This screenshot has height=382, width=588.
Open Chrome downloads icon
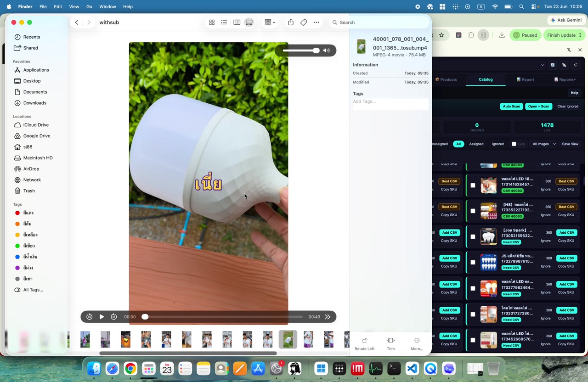[x=502, y=35]
